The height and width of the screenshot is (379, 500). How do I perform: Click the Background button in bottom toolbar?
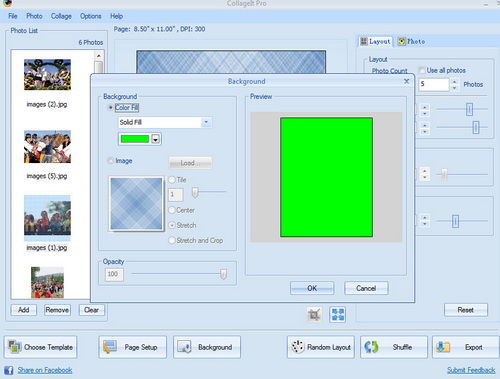(207, 347)
